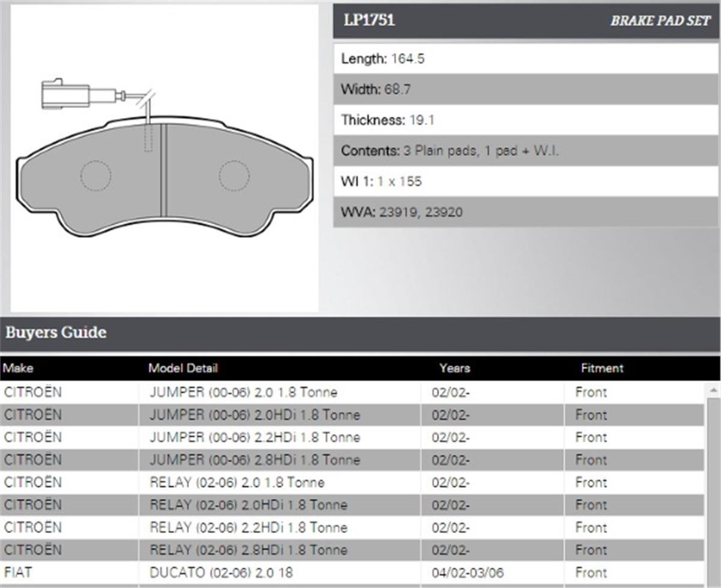The width and height of the screenshot is (721, 588).
Task: Select JUMPER (00-06) 2.0 1.8 Tonne cell
Action: pyautogui.click(x=279, y=393)
